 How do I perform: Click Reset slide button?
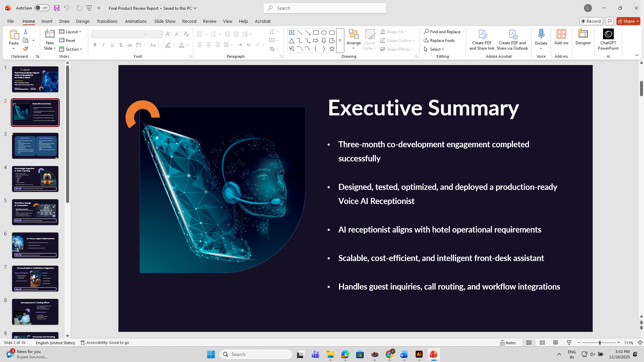click(67, 40)
